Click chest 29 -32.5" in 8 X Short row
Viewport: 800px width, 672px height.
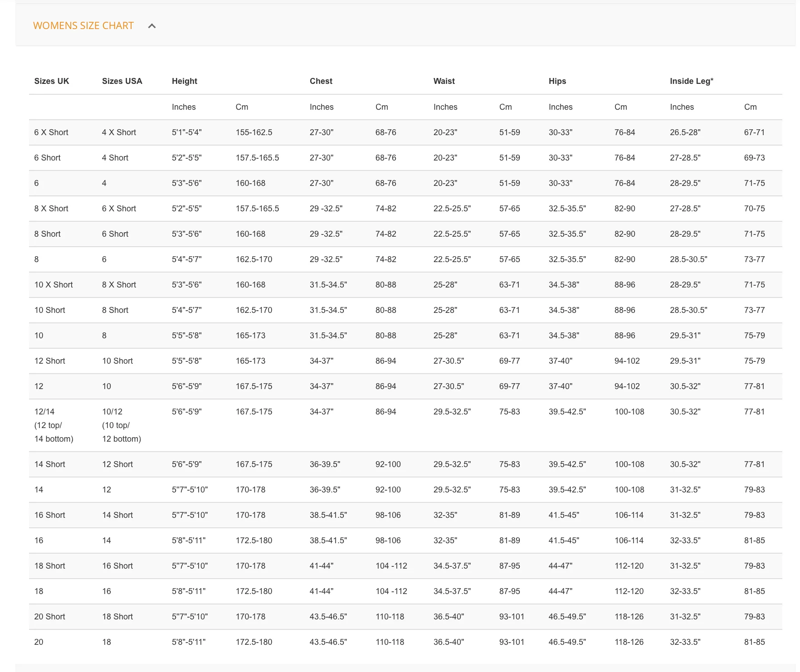pyautogui.click(x=326, y=209)
